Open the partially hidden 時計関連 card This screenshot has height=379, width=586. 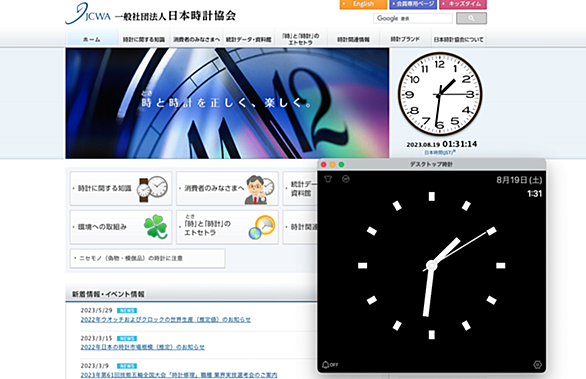click(x=300, y=227)
